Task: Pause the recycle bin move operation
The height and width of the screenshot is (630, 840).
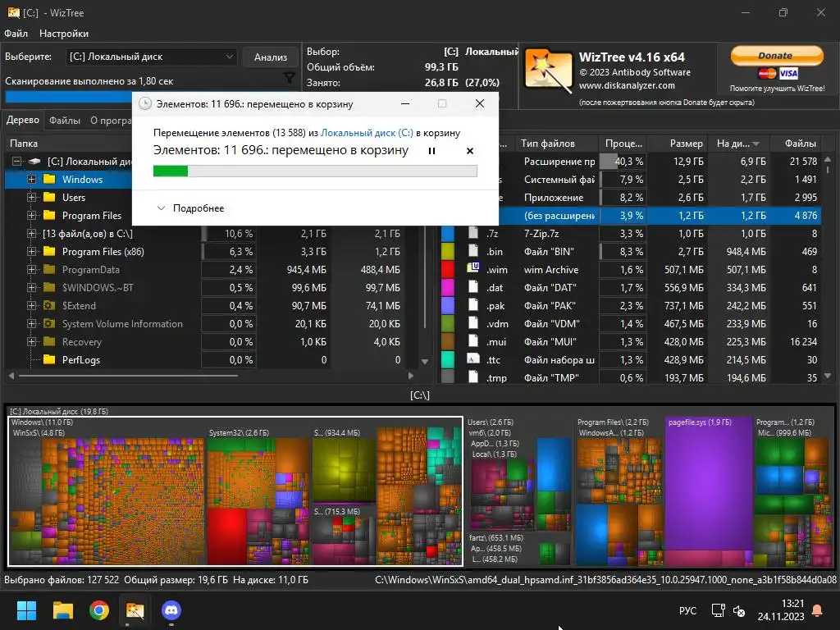Action: (x=431, y=151)
